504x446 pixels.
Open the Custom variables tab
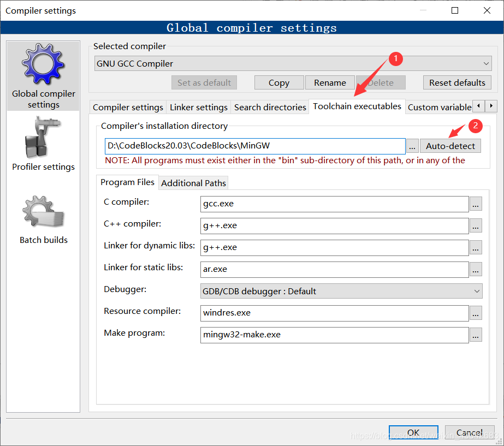(439, 108)
